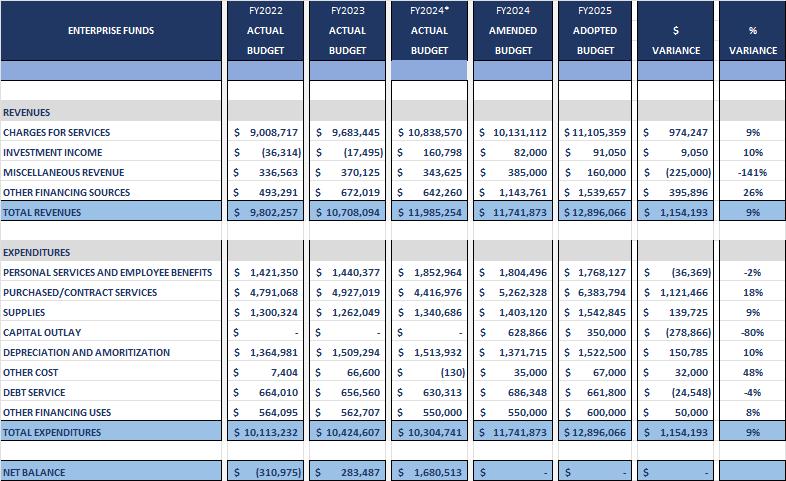
Task: Select the % VARIANCE column header
Action: 752,31
